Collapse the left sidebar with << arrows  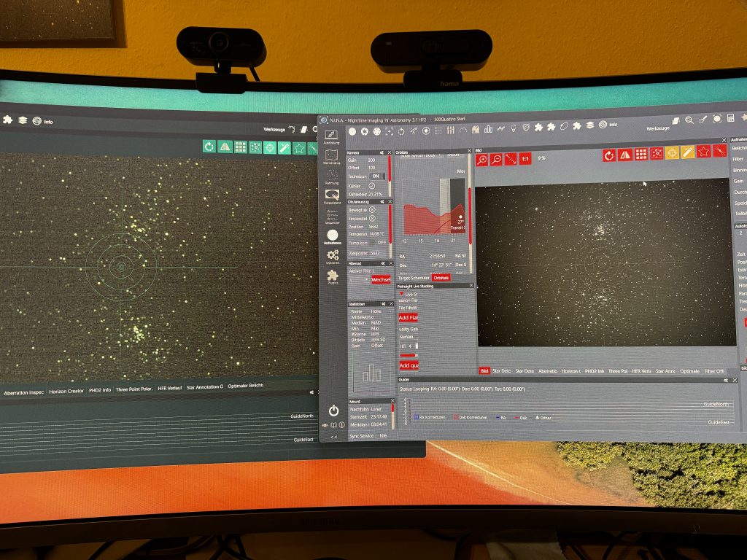(333, 437)
